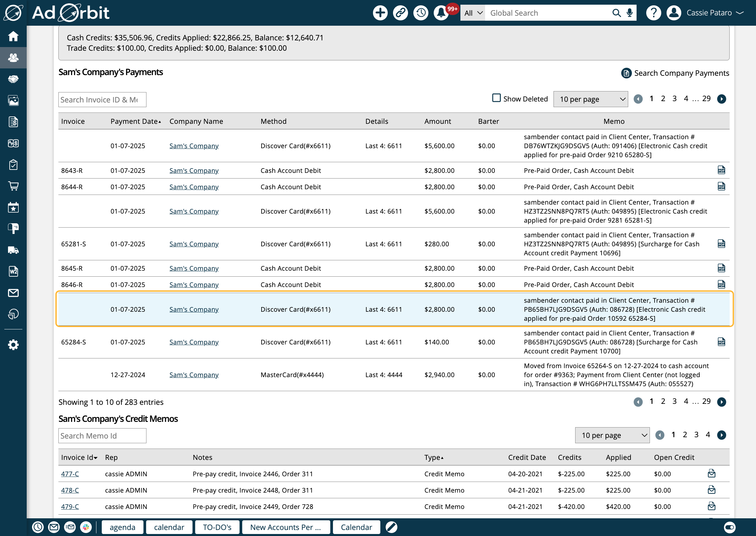Download PDF for invoice 8643-R
The image size is (756, 536).
click(721, 170)
